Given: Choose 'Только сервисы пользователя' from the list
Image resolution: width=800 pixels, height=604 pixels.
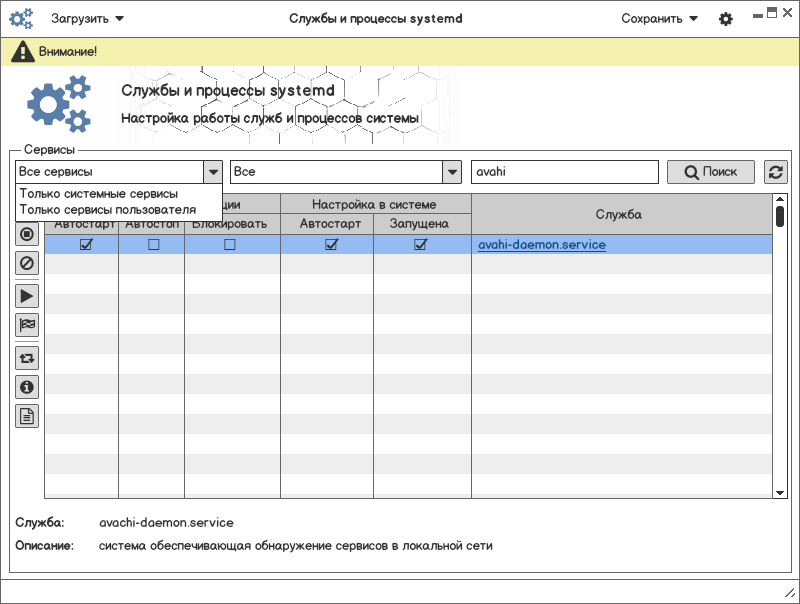Looking at the screenshot, I should pyautogui.click(x=107, y=209).
